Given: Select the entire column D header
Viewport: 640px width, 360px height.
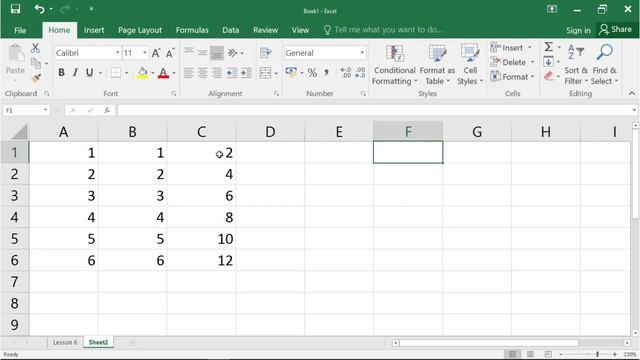Looking at the screenshot, I should (x=270, y=132).
